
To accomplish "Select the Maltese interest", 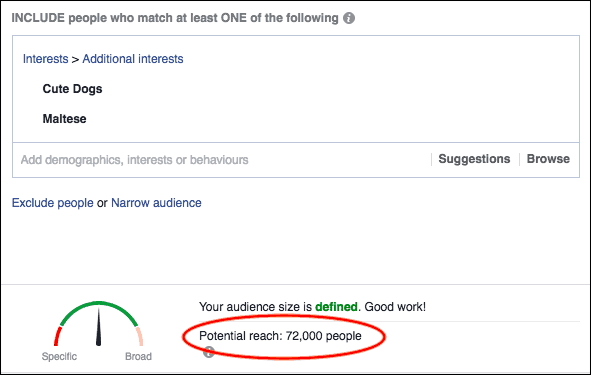I will click(64, 119).
